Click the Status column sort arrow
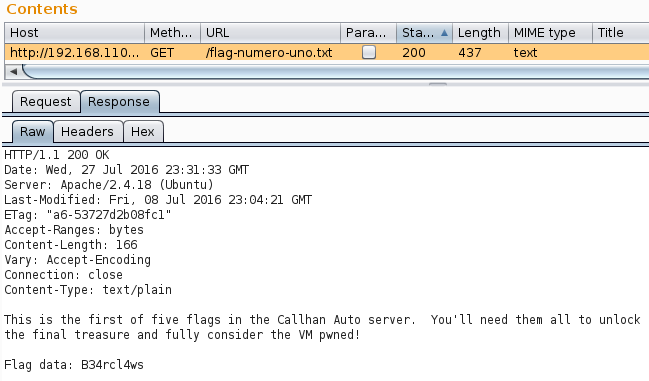The height and width of the screenshot is (381, 649). [x=444, y=33]
